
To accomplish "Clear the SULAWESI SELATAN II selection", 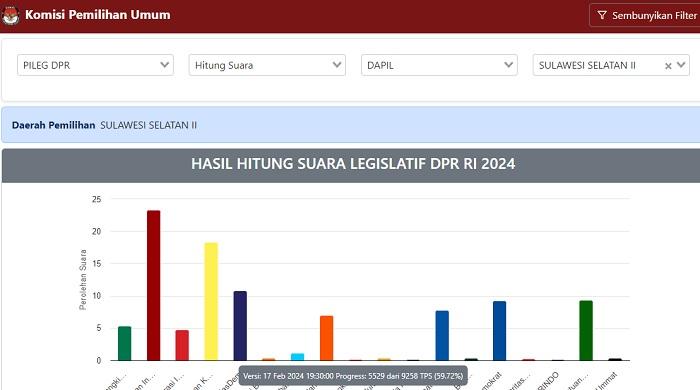I will 668,66.
